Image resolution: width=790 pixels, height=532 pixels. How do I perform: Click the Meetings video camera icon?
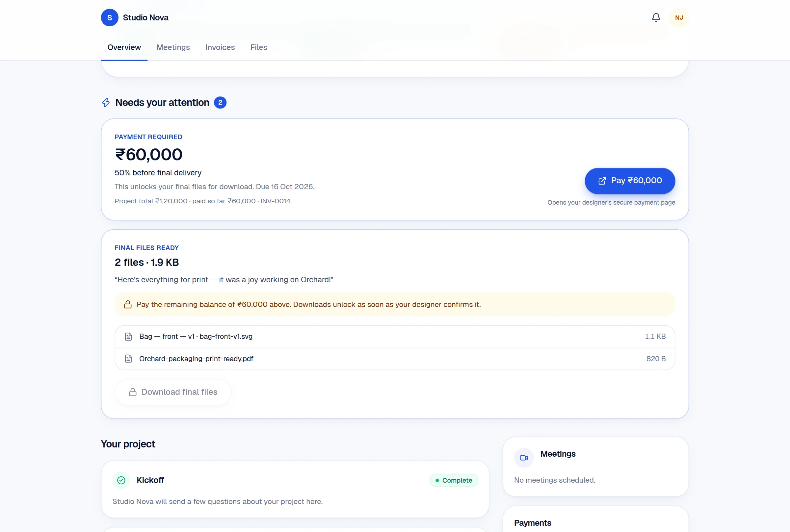click(524, 458)
